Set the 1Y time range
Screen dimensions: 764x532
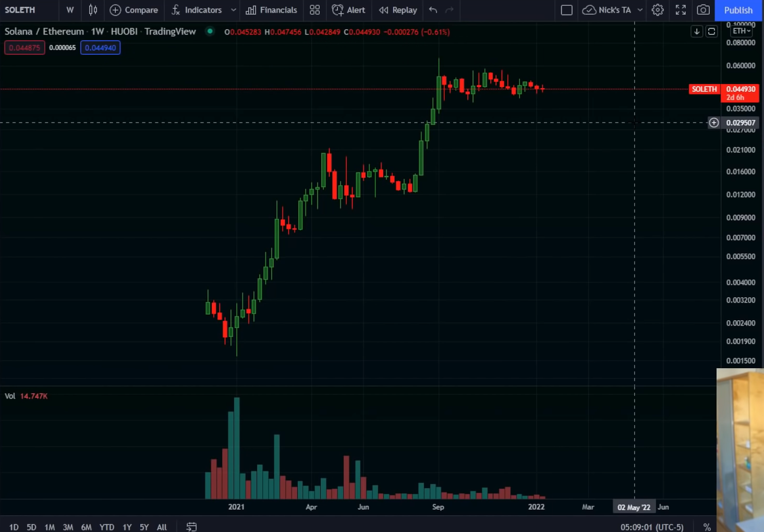(x=127, y=527)
